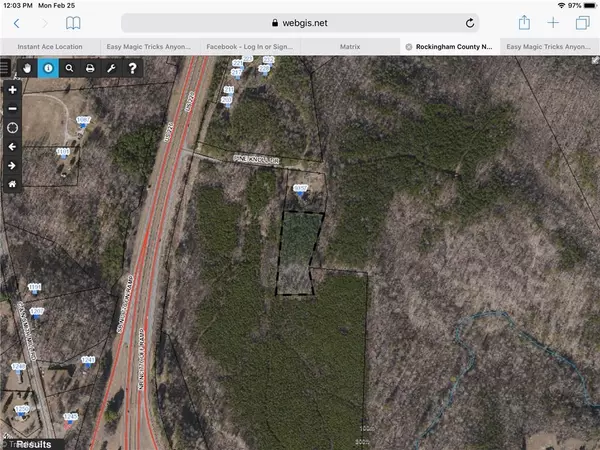
Task: Go to previous map extent arrow
Action: click(x=12, y=147)
